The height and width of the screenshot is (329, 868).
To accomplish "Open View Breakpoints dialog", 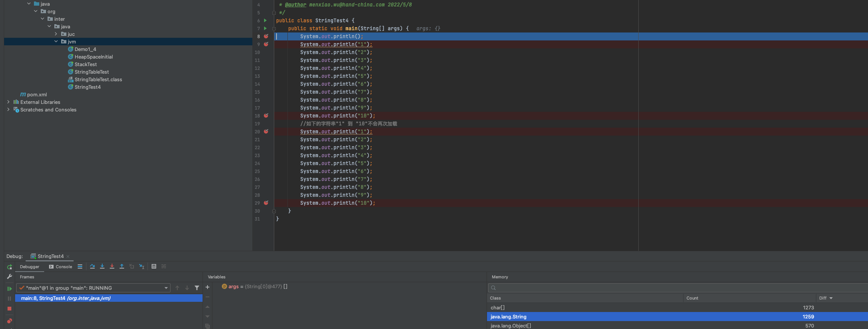I will point(9,321).
